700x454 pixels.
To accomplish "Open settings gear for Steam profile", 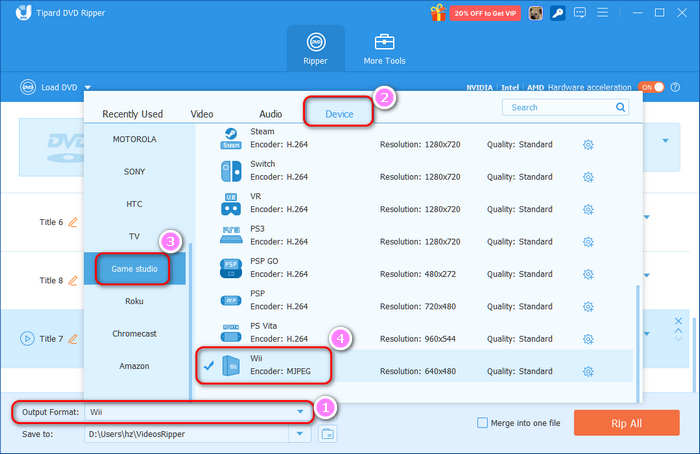I will tap(588, 145).
